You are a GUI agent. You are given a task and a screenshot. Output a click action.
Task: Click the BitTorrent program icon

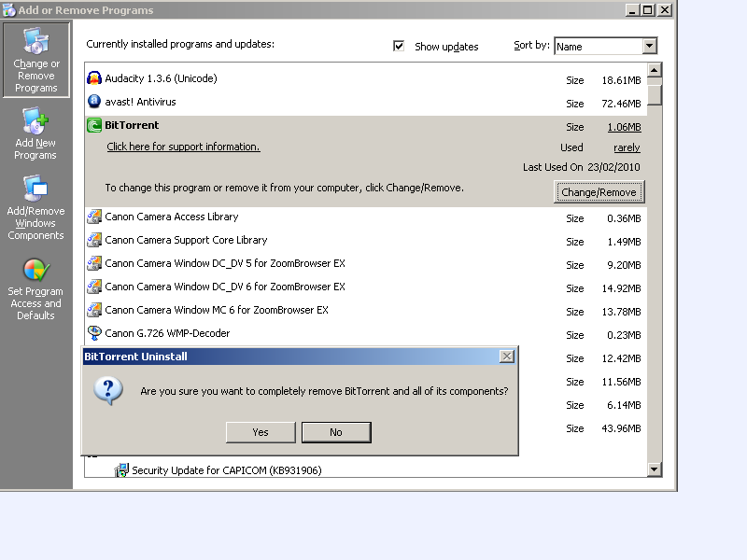pos(94,125)
